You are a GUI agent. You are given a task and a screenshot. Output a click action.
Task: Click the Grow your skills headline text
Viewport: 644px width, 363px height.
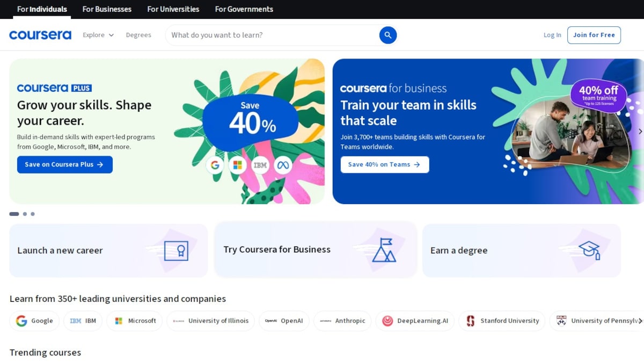[x=84, y=113]
